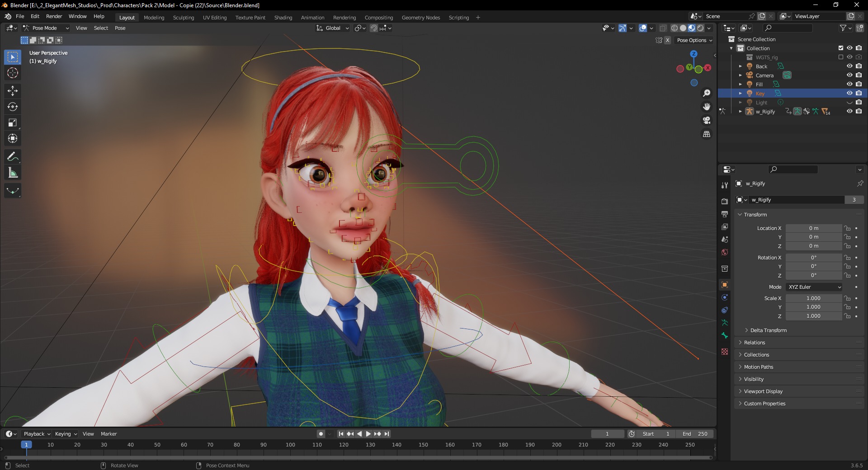Open the Output properties tab icon
The height and width of the screenshot is (470, 868).
tap(725, 214)
